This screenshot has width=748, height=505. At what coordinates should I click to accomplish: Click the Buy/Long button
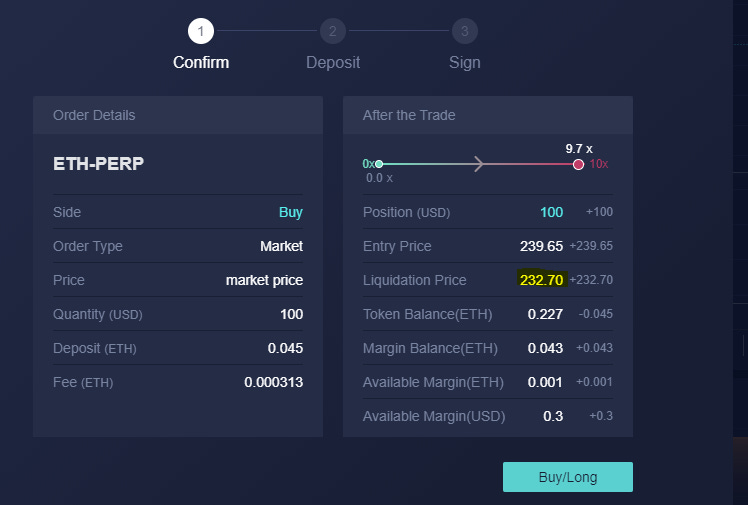click(x=568, y=477)
